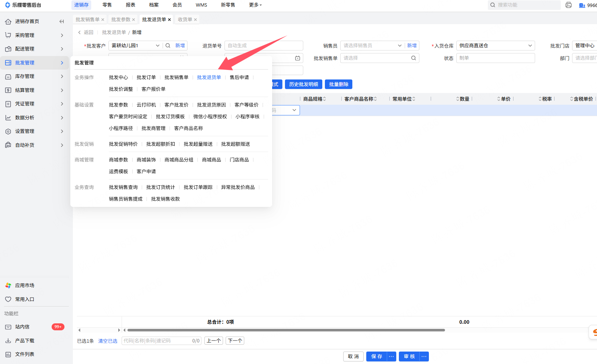Expand 数据分析 submenu arrow

(x=62, y=118)
